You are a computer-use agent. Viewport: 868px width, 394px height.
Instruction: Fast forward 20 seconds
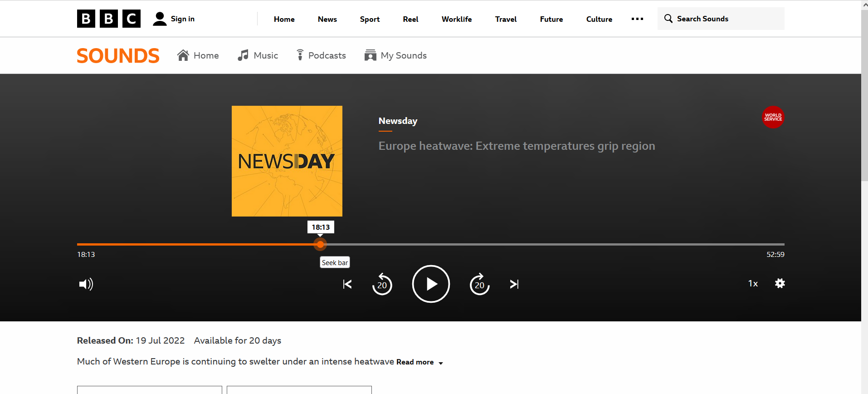pos(480,284)
